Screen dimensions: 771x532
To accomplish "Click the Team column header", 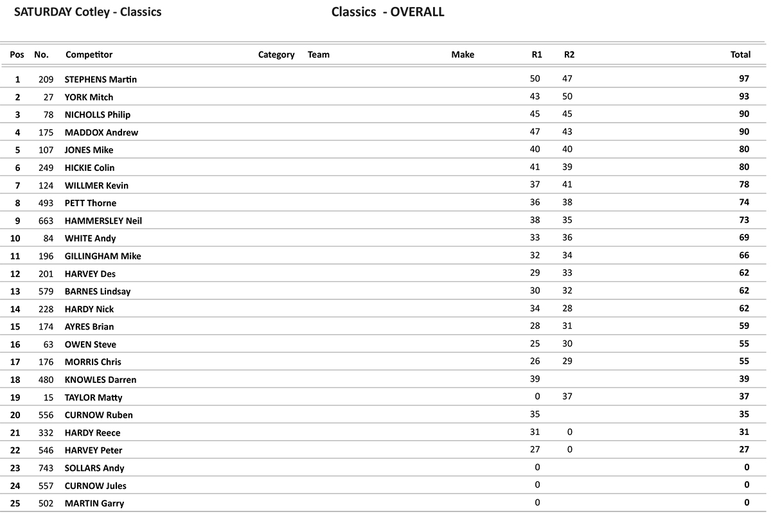I will (319, 55).
